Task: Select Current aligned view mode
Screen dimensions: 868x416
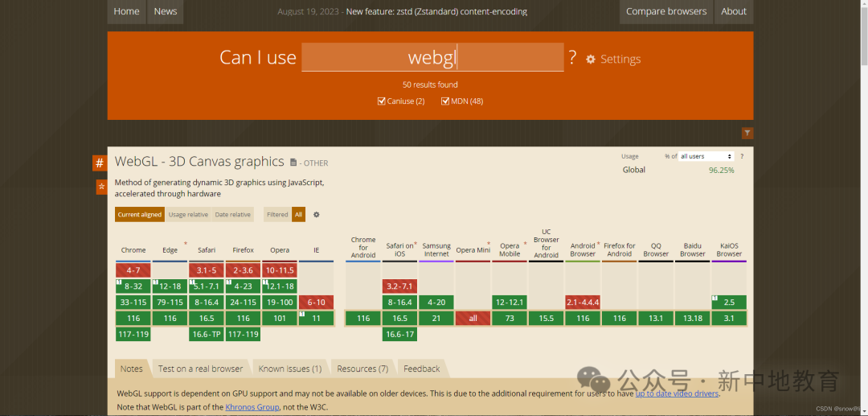Action: click(x=140, y=214)
